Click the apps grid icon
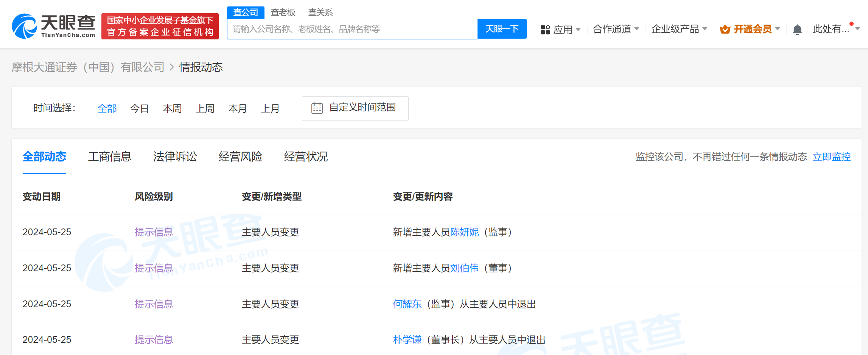Viewport: 868px width, 355px height. click(x=545, y=30)
